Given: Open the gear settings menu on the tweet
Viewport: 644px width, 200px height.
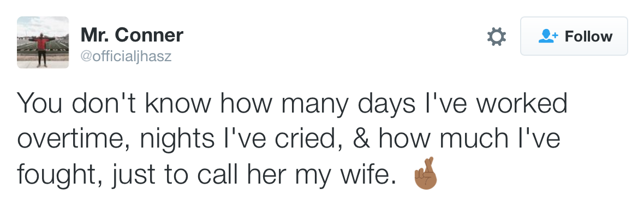Looking at the screenshot, I should [x=496, y=37].
